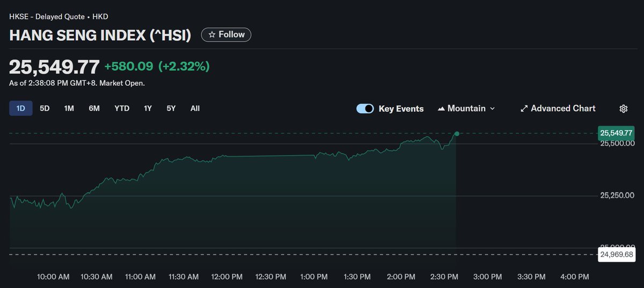Click the 2:30 PM time axis label
The image size is (644, 288).
click(x=444, y=277)
